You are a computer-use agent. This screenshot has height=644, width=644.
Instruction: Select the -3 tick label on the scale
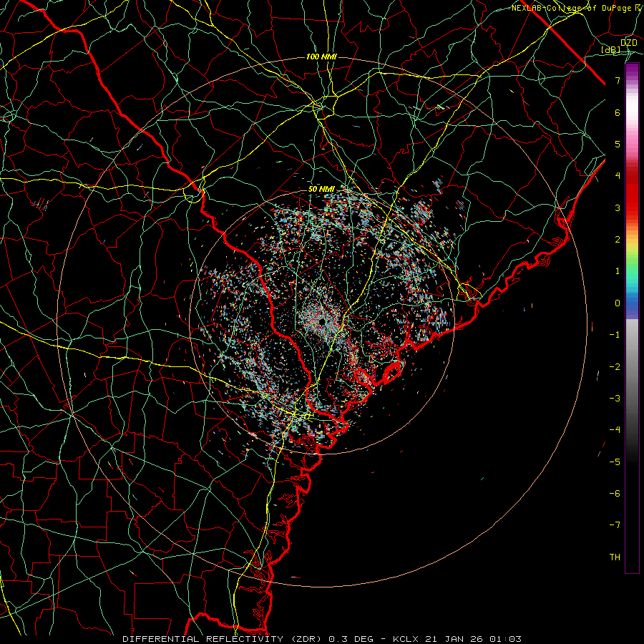coord(615,399)
